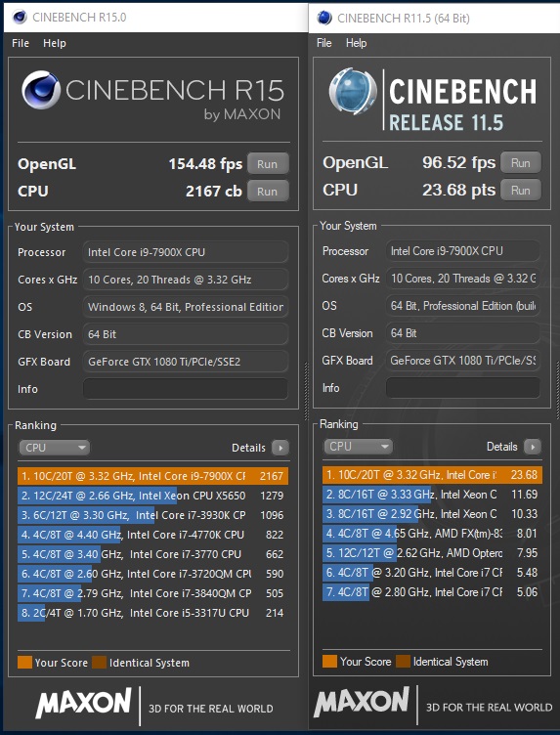Click the Your Score orange swatch in R11.5
The width and height of the screenshot is (560, 735).
click(330, 662)
